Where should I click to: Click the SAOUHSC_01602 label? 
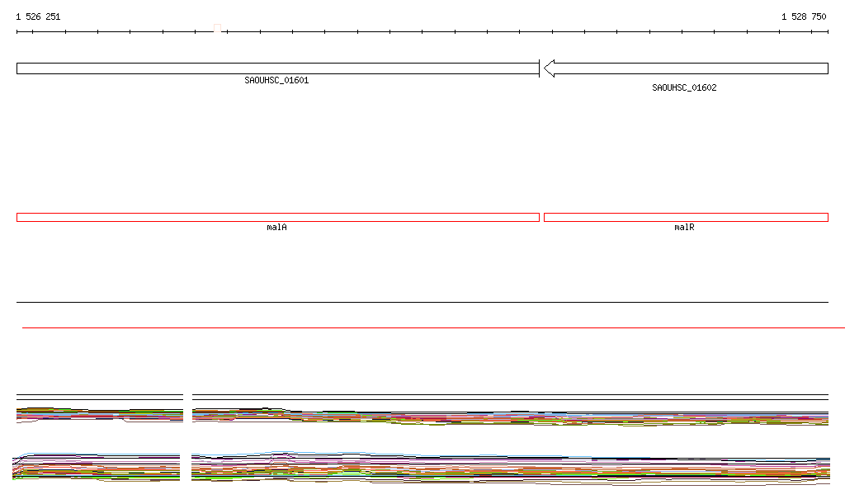pyautogui.click(x=684, y=87)
